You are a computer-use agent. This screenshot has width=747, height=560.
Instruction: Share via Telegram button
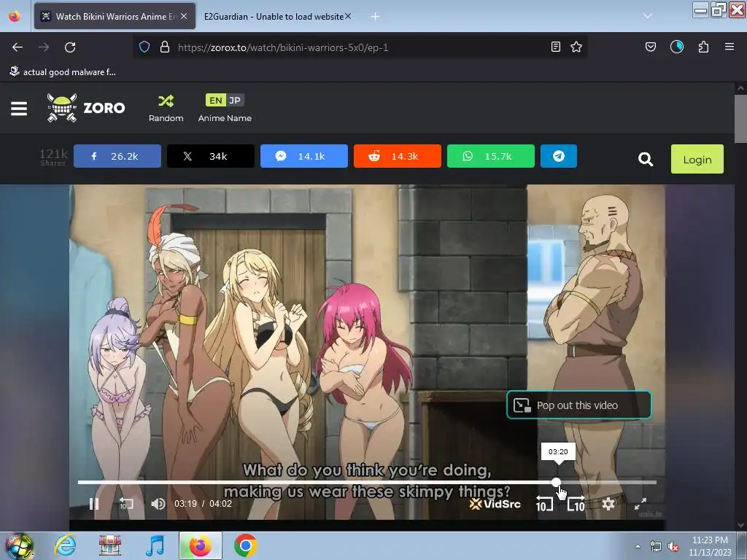(x=559, y=156)
